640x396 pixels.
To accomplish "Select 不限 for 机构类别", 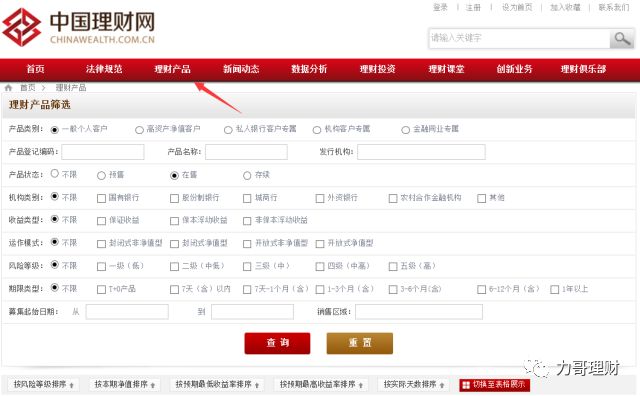I will click(55, 196).
